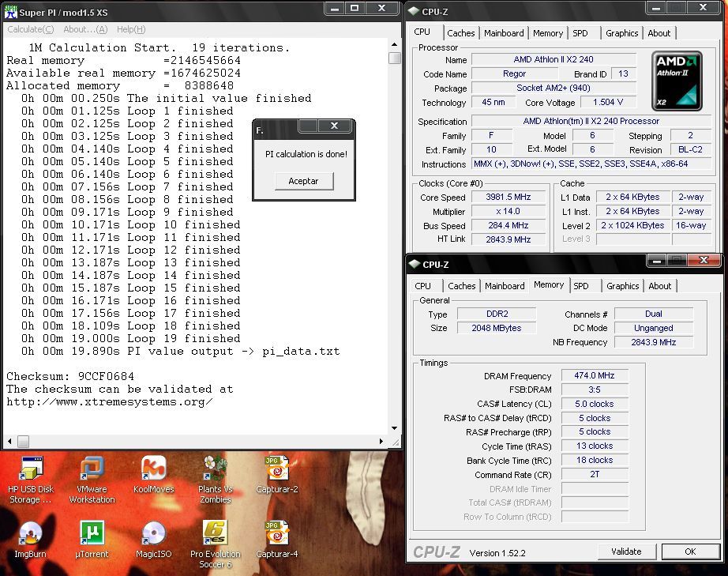Open SPD tab in lower CPU-Z window
This screenshot has width=728, height=576.
[x=581, y=286]
